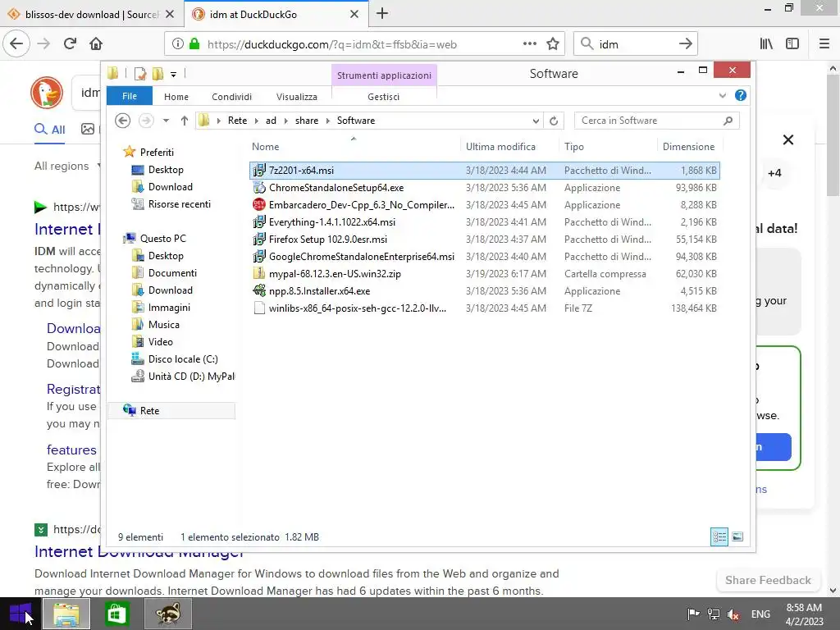
Task: Open the Condividi ribbon tab
Action: pos(231,97)
